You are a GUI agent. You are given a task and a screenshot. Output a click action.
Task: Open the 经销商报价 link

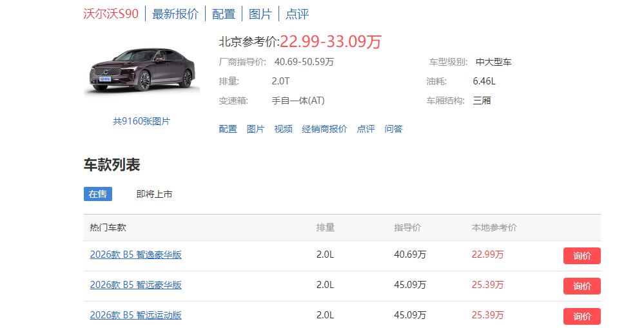click(324, 129)
